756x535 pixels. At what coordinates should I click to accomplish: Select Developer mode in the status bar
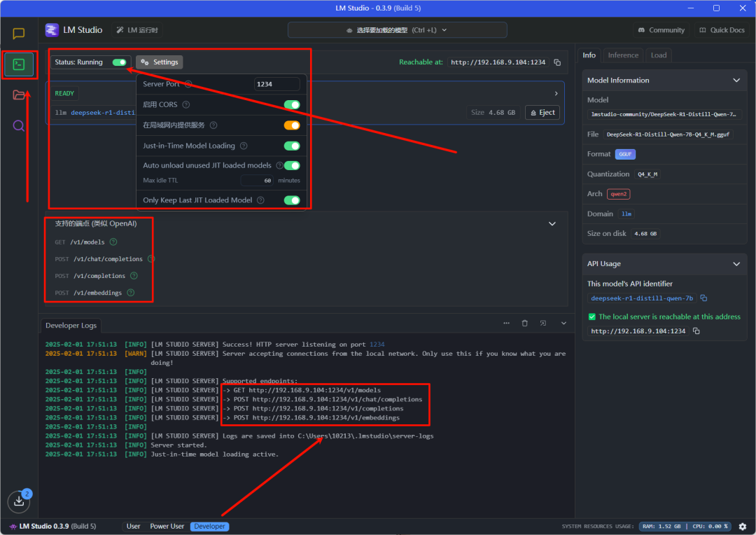[x=210, y=527]
